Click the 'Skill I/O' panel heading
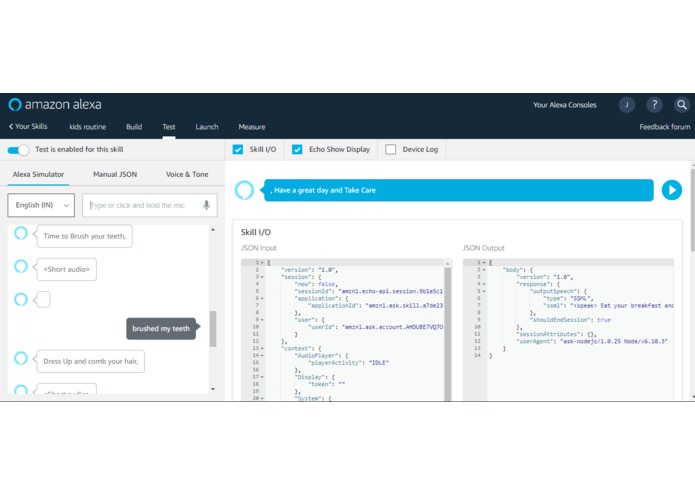Image resolution: width=695 pixels, height=494 pixels. [256, 232]
